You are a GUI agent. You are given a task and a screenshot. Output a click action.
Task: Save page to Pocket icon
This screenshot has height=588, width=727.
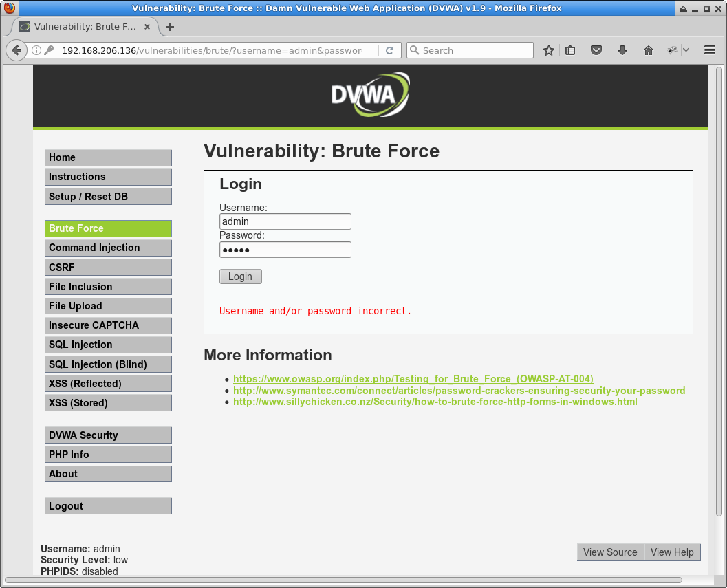click(596, 50)
